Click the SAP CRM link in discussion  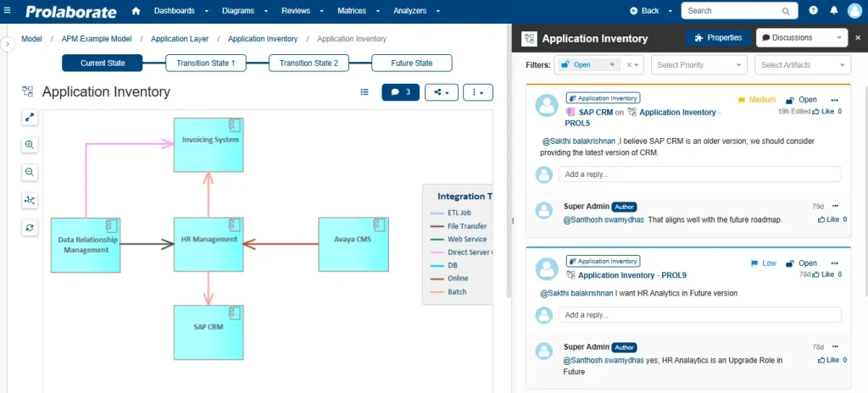point(596,112)
